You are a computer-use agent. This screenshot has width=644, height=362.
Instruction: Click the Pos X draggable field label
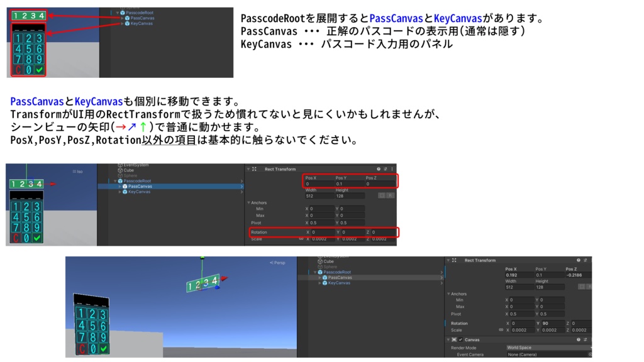click(312, 177)
